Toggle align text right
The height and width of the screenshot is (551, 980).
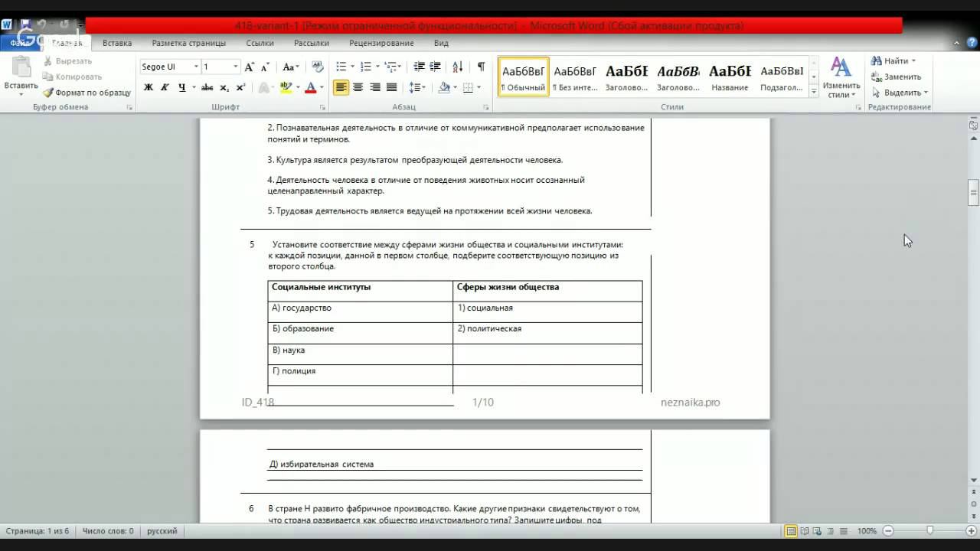374,87
